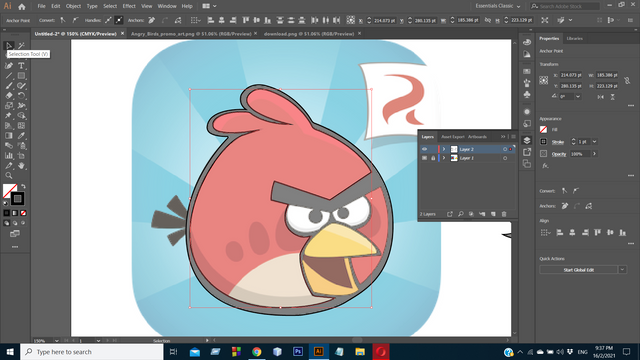This screenshot has width=640, height=360.
Task: Click the Search Adobe Stock field
Action: tap(565, 6)
